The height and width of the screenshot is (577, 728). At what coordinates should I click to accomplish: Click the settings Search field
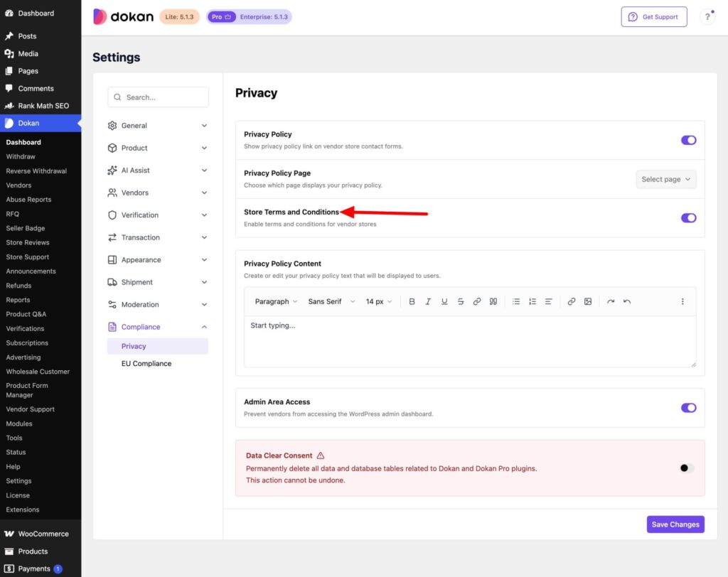click(158, 97)
